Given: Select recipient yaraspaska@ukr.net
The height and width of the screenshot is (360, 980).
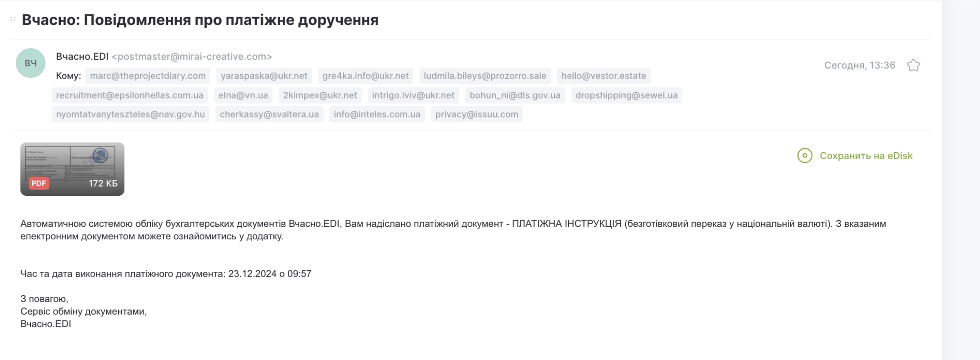Looking at the screenshot, I should [264, 76].
